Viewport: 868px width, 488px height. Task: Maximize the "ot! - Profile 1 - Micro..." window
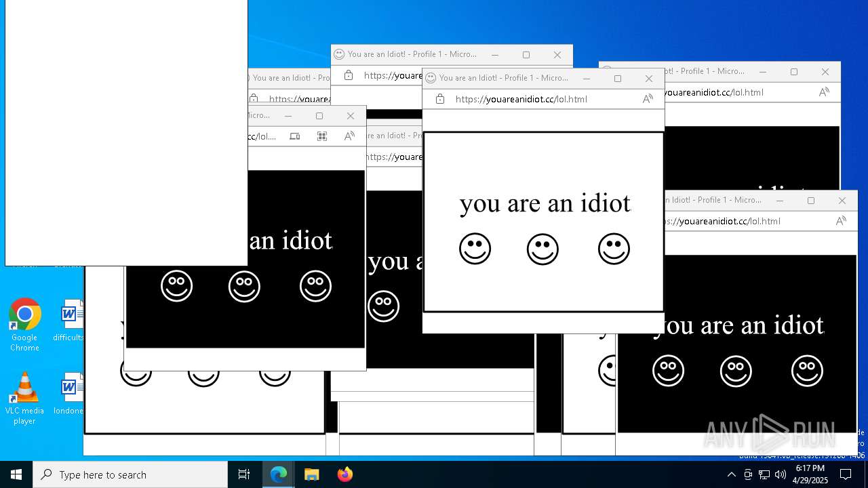point(794,71)
